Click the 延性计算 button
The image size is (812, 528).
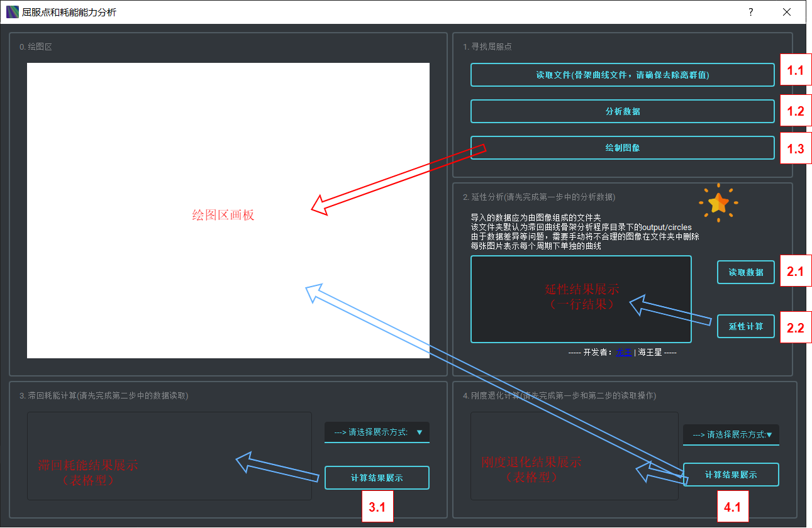[x=746, y=326]
